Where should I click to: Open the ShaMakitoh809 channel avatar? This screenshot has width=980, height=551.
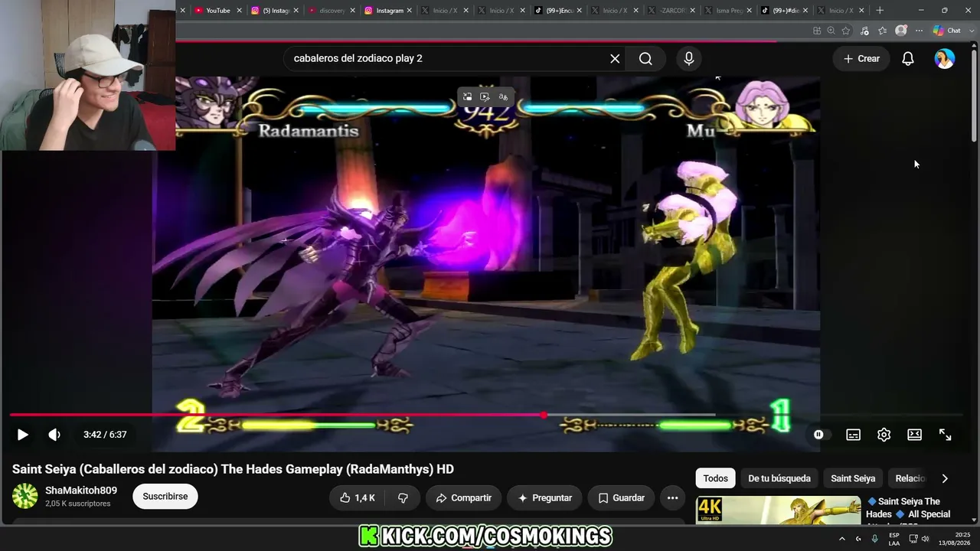tap(24, 496)
